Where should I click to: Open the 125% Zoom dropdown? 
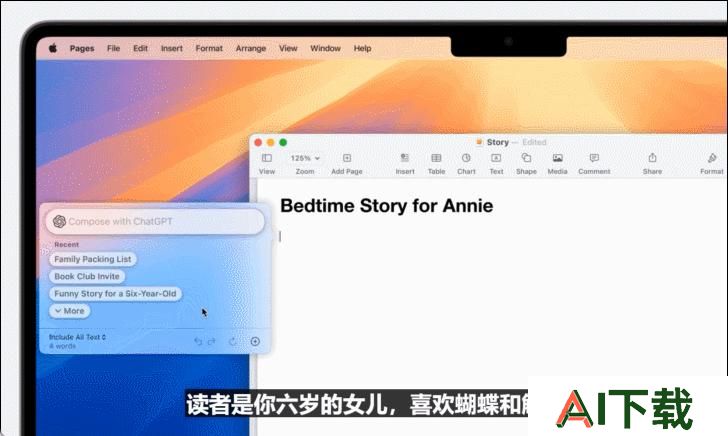pos(305,158)
